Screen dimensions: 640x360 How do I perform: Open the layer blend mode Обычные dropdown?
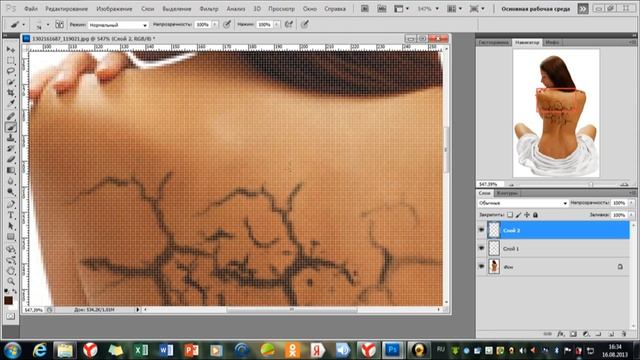click(523, 203)
